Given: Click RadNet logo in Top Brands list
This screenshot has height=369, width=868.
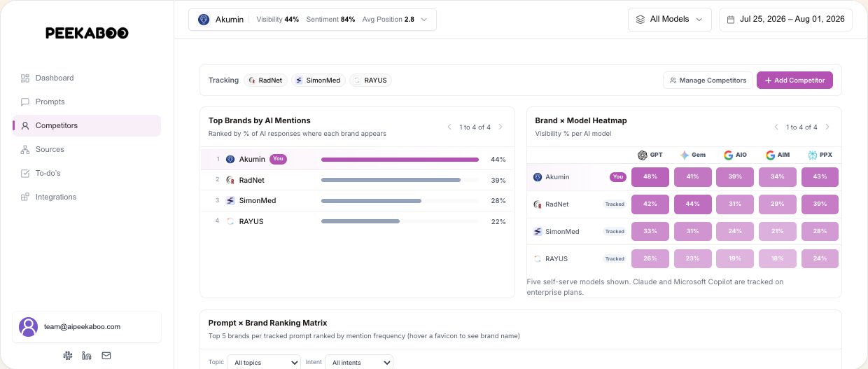Looking at the screenshot, I should pyautogui.click(x=230, y=180).
